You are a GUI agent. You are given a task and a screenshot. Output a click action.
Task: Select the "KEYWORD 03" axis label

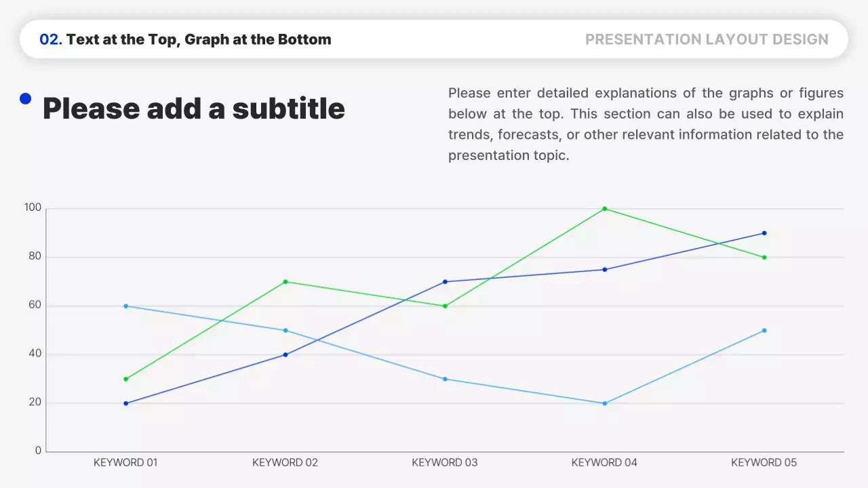pyautogui.click(x=445, y=463)
